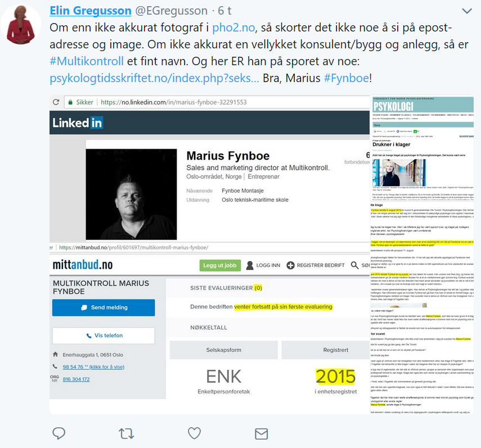This screenshot has height=448, width=481.
Task: Click the green Legg ut jobb button
Action: coord(220,265)
